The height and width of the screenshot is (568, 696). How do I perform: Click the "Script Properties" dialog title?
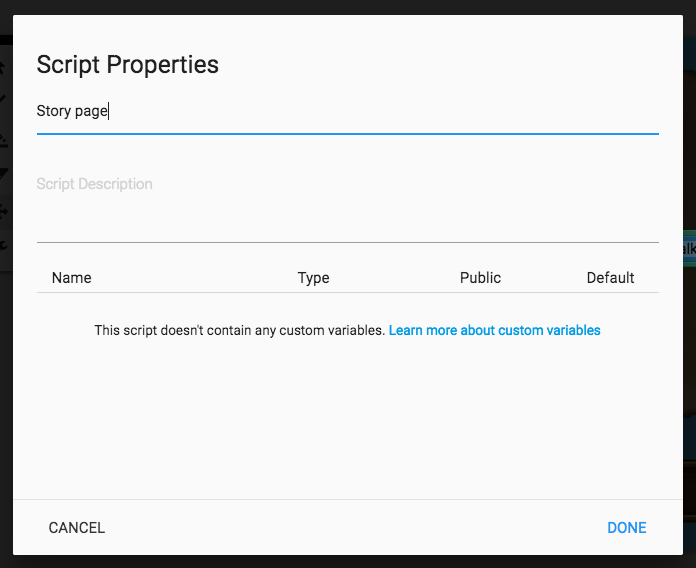tap(128, 65)
